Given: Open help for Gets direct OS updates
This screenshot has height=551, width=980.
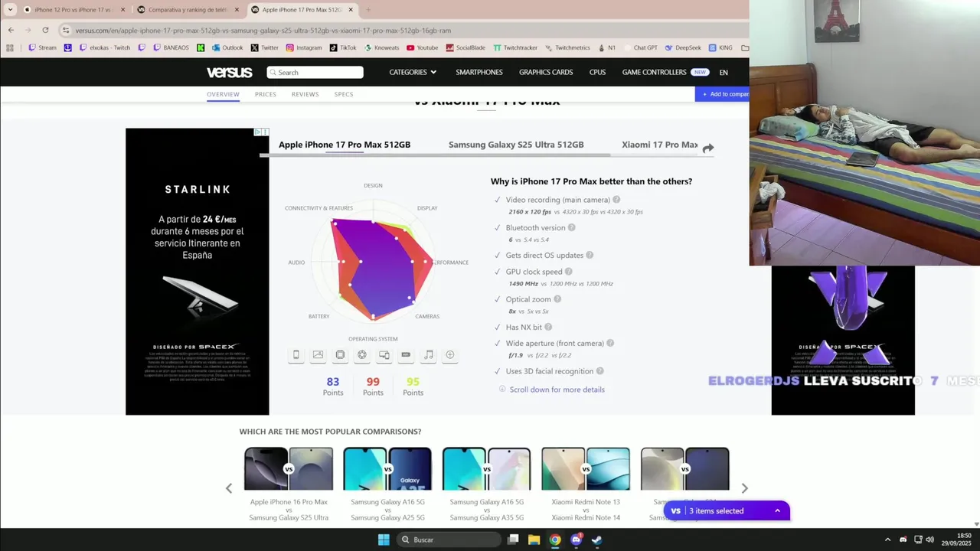Looking at the screenshot, I should click(590, 255).
